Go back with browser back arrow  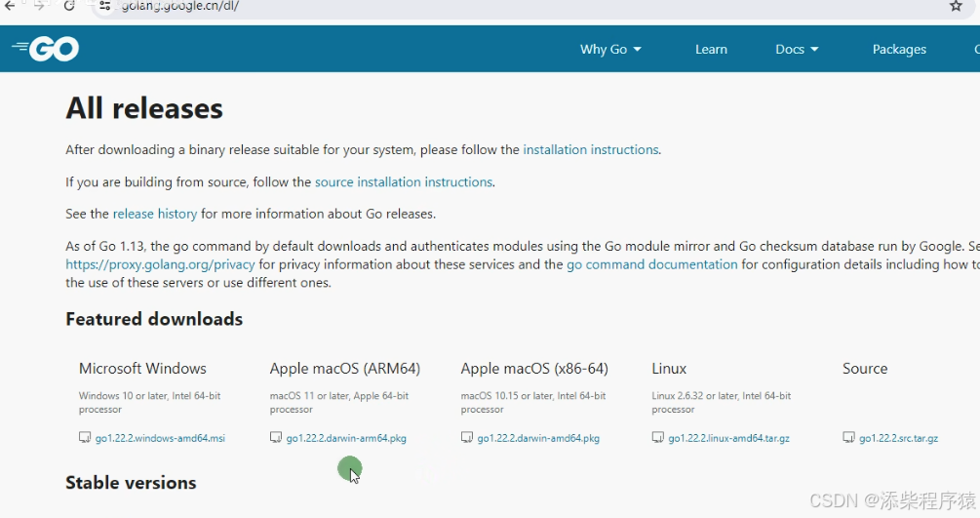click(10, 6)
